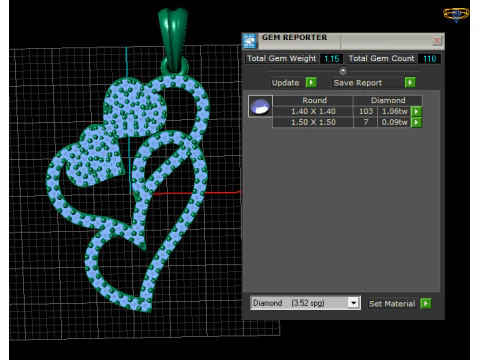Click the Gem Reporter panel icon
The width and height of the screenshot is (480, 360).
coord(250,41)
